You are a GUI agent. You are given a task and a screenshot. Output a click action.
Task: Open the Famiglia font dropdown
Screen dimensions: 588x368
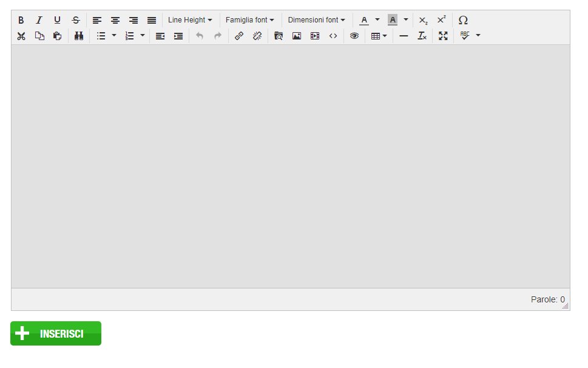click(x=250, y=20)
